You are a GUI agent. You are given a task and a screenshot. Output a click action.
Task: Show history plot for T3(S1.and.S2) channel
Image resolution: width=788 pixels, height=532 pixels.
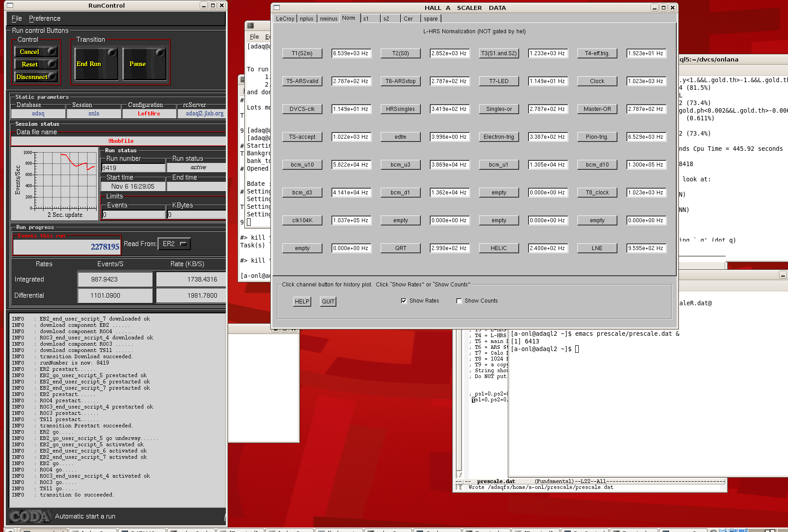(499, 53)
